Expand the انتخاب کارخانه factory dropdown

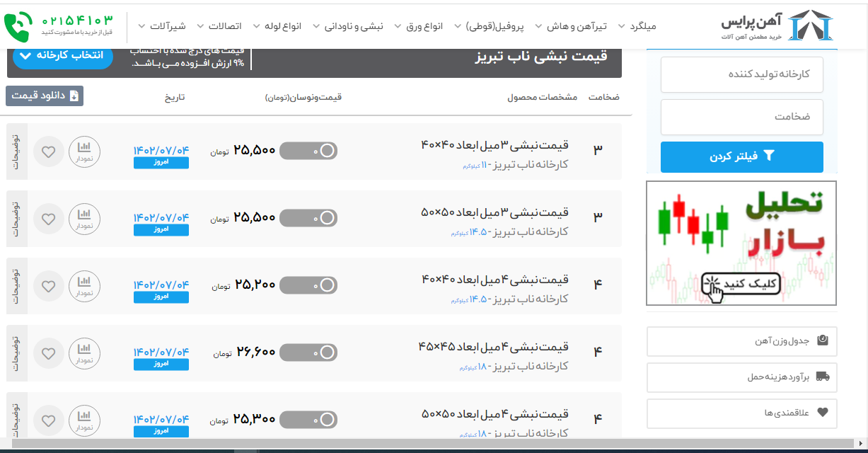coord(62,55)
